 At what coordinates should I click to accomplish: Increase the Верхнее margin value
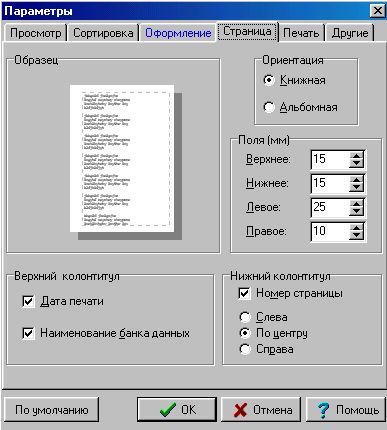pos(356,155)
